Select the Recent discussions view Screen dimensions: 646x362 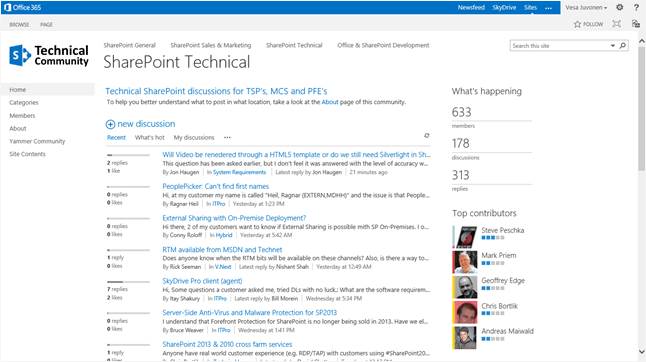[116, 138]
